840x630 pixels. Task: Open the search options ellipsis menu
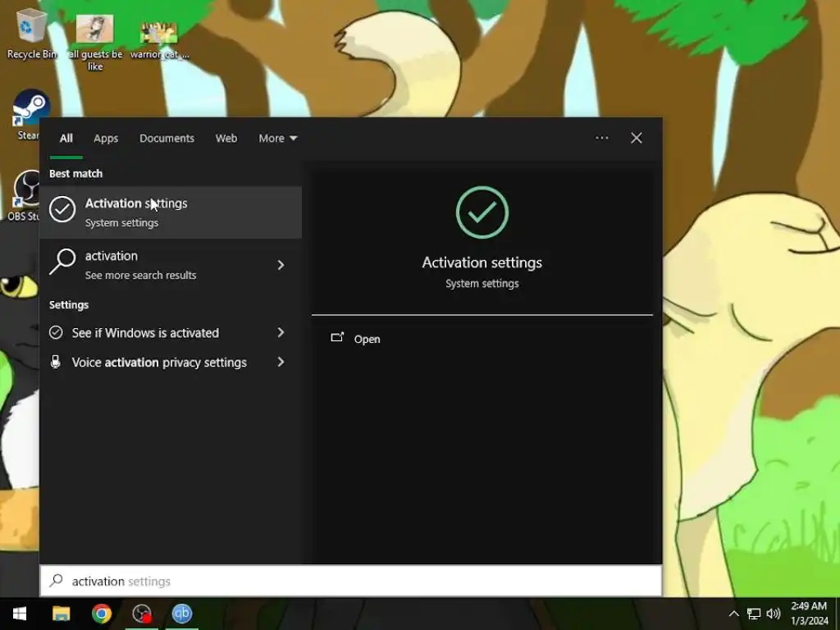point(601,138)
